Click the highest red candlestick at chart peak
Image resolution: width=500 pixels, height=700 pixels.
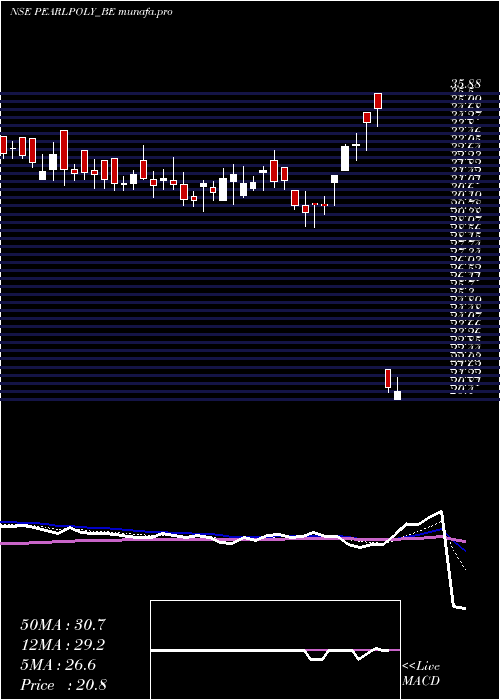[x=378, y=101]
